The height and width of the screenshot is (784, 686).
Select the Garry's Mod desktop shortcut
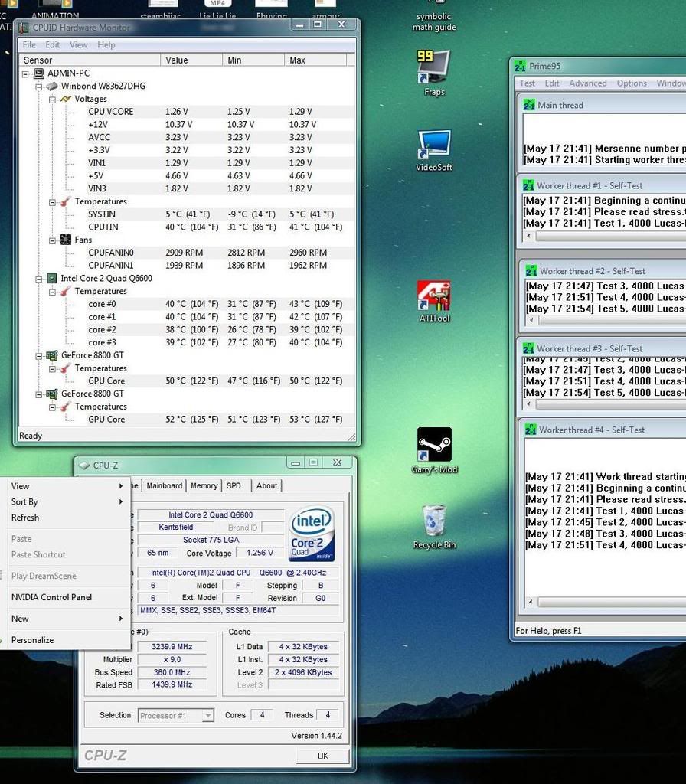pyautogui.click(x=434, y=450)
